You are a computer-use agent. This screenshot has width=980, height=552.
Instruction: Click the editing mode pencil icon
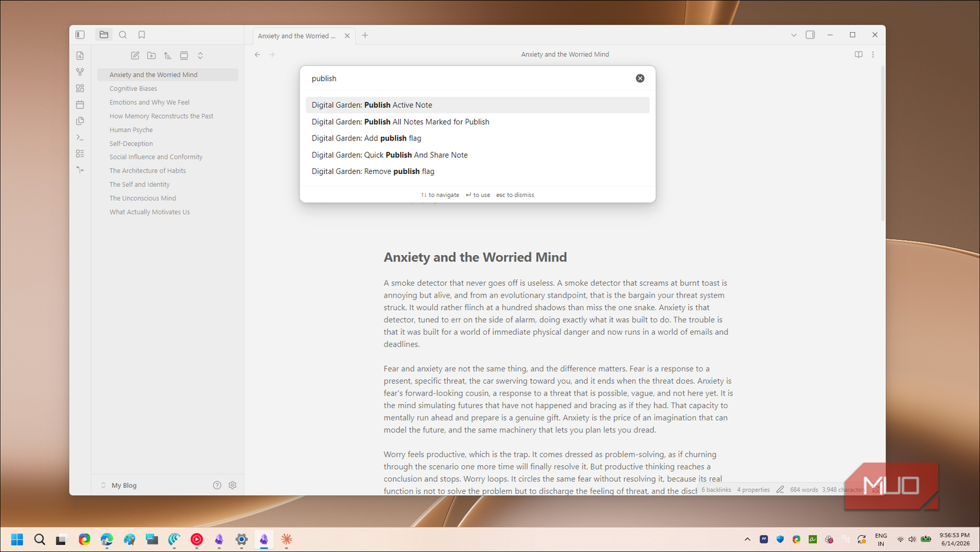(x=780, y=489)
